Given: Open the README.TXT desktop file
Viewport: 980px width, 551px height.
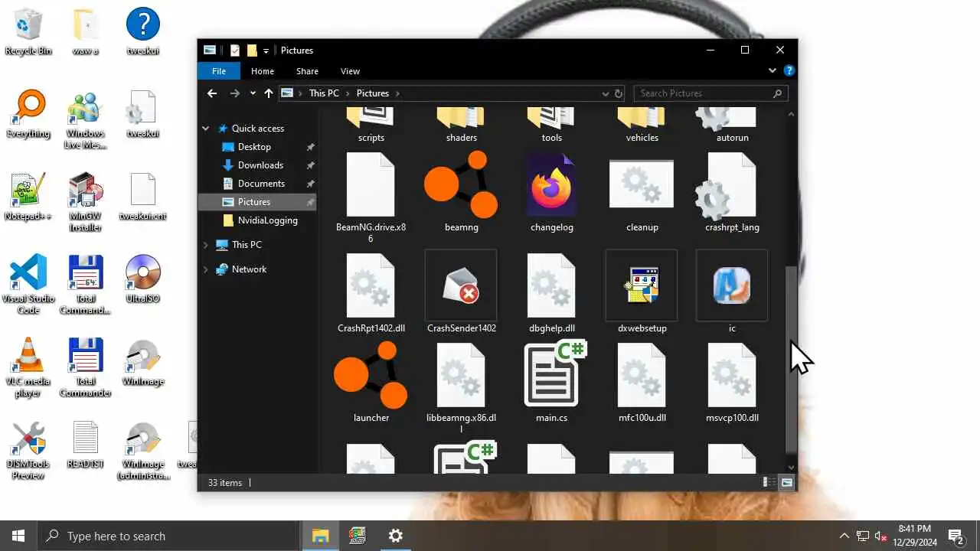Looking at the screenshot, I should (86, 443).
